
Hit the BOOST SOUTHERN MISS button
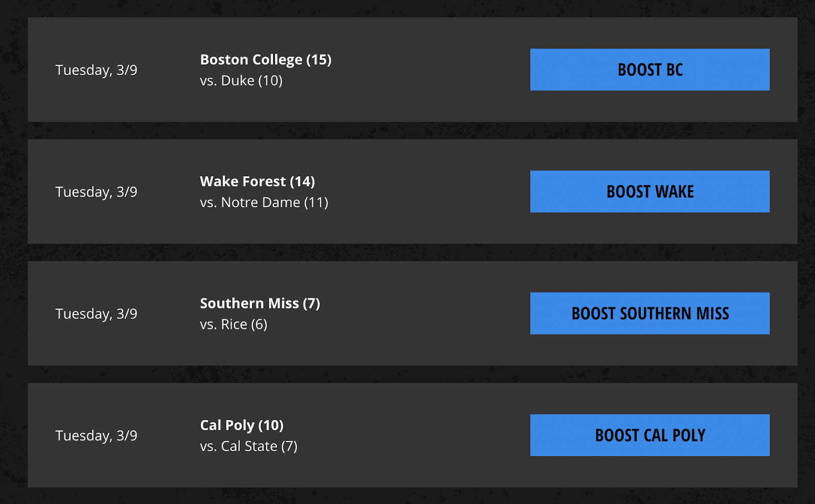click(649, 313)
